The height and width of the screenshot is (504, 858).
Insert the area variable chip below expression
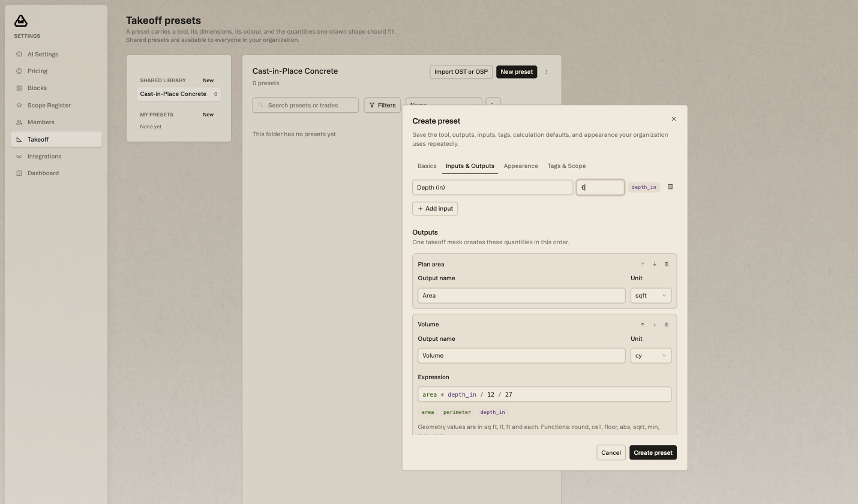[428, 412]
